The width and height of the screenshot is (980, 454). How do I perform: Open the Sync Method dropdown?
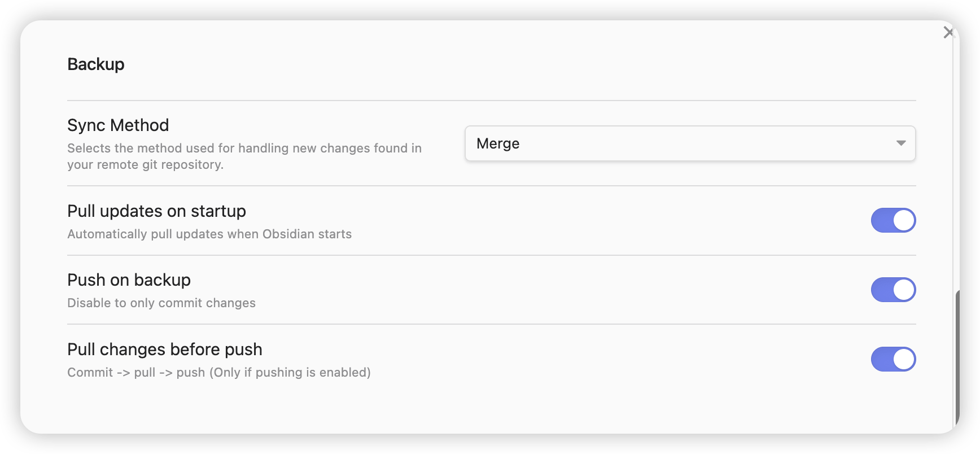click(x=690, y=143)
